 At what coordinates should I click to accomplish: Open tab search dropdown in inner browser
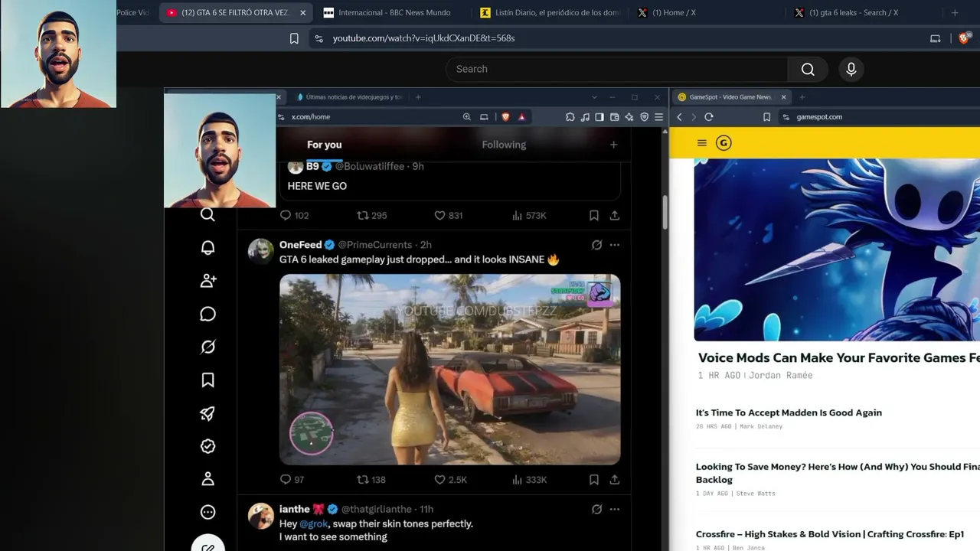coord(594,97)
